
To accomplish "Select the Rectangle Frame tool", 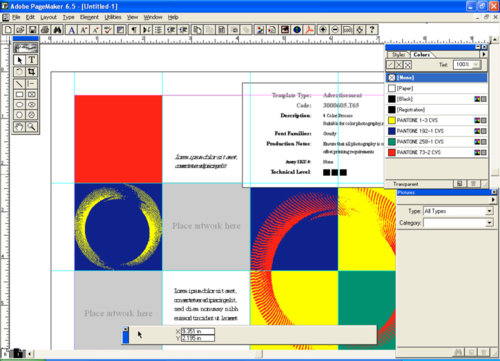I will [x=31, y=94].
